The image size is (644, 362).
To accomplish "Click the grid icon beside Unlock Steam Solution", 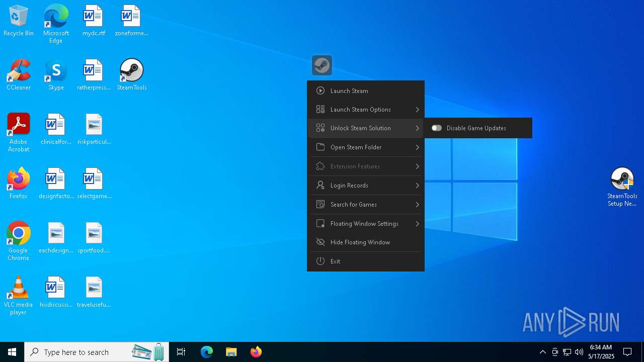I will pos(320,128).
